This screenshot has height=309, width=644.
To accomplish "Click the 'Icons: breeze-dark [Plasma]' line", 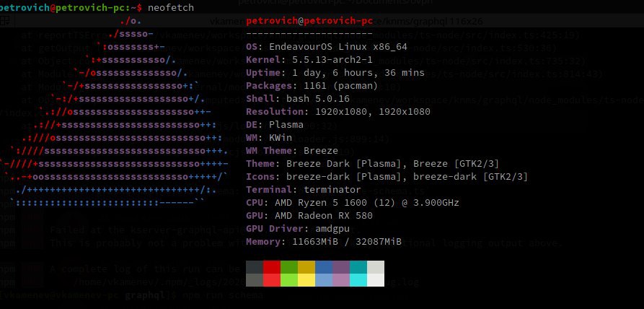I will pos(387,177).
